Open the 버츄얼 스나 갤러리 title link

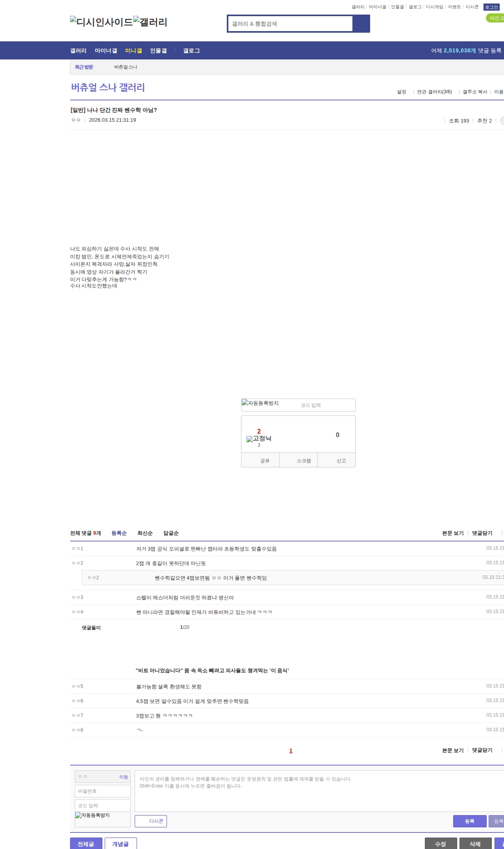point(108,87)
